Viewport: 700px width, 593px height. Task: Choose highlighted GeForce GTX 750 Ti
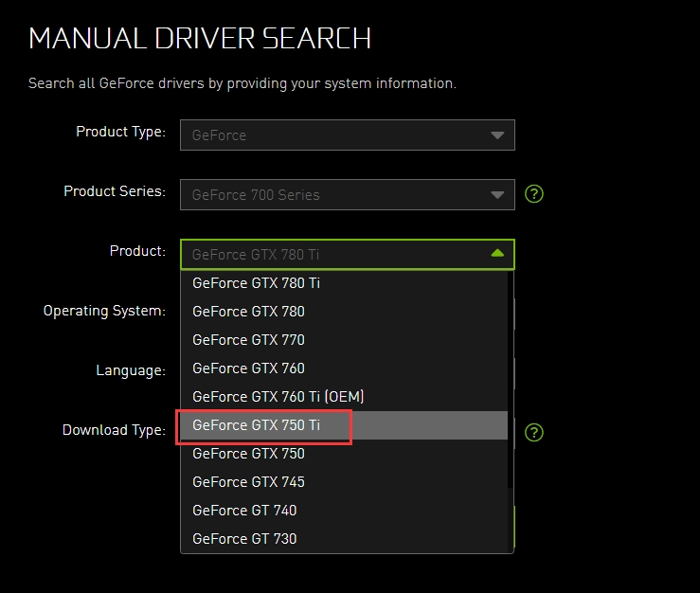344,425
